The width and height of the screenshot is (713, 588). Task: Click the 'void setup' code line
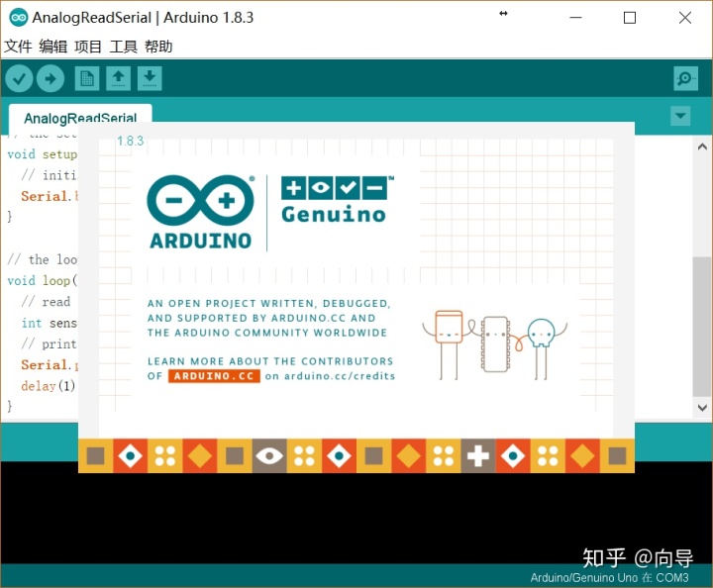click(43, 154)
